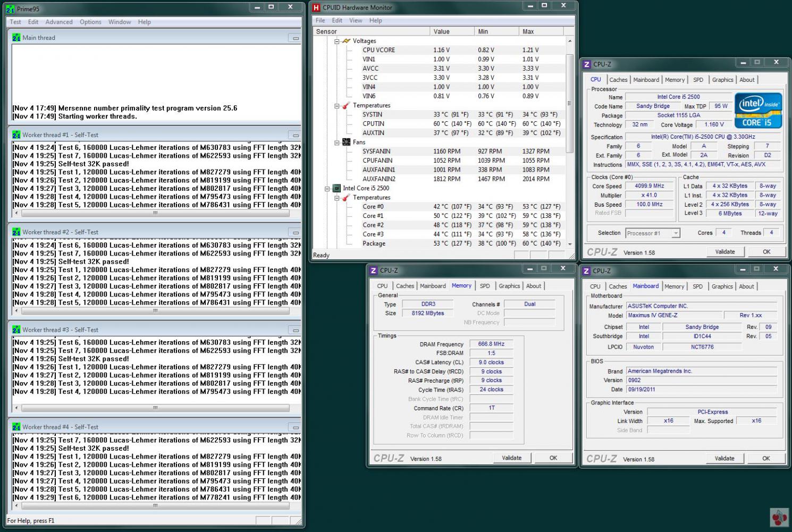Image resolution: width=792 pixels, height=532 pixels.
Task: Click the Voltages lightning icon in tree
Action: [x=347, y=41]
